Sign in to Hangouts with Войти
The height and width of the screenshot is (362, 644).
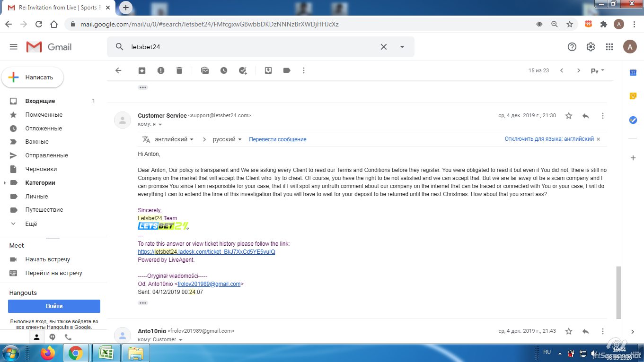[54, 306]
